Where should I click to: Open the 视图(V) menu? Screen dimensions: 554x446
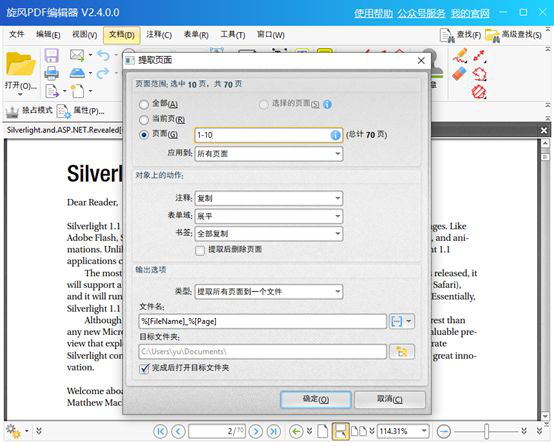click(x=85, y=35)
